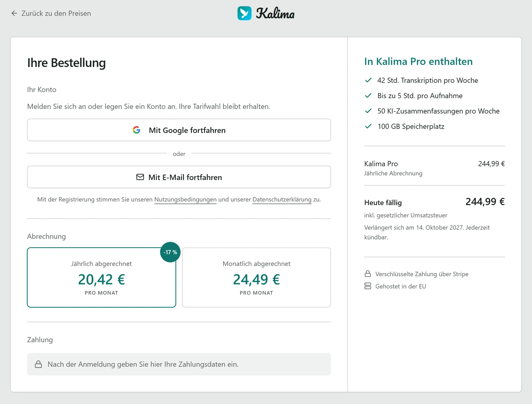The width and height of the screenshot is (532, 404).
Task: Select Monatlich abgerechnet billing option
Action: tap(256, 277)
